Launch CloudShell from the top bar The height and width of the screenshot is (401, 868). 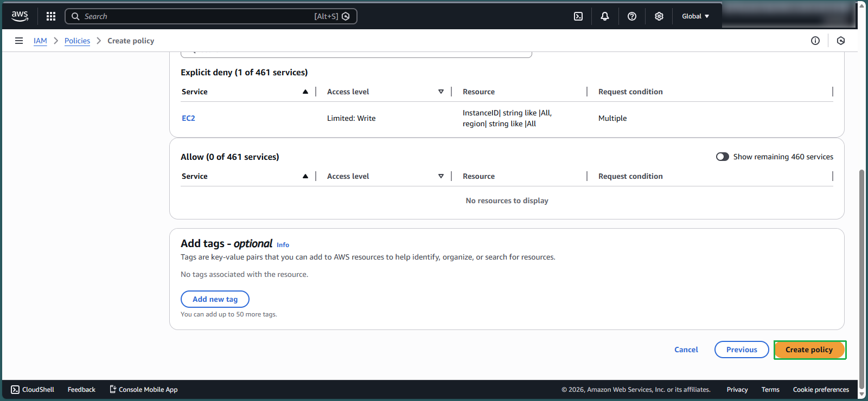[578, 16]
